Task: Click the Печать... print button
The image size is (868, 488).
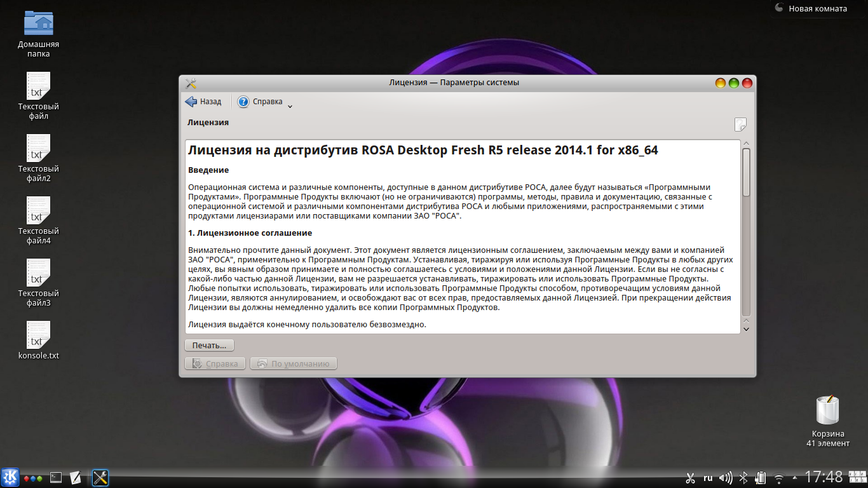Action: tap(209, 346)
